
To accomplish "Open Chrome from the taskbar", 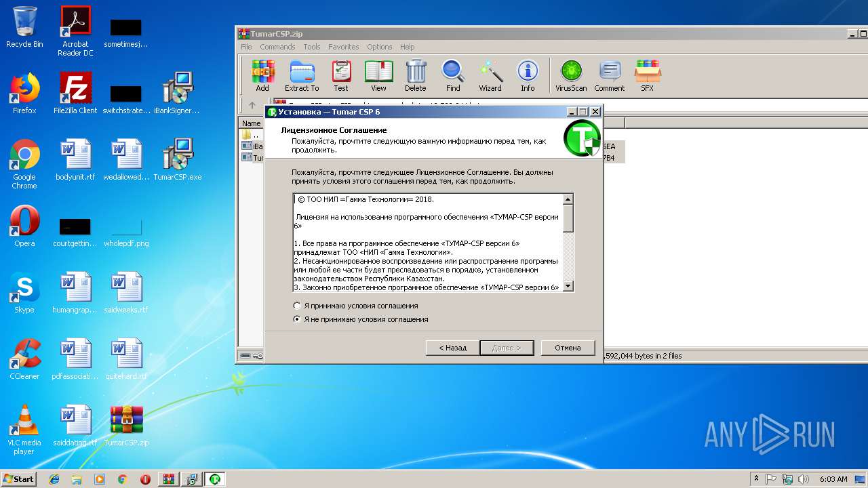I will 122,479.
